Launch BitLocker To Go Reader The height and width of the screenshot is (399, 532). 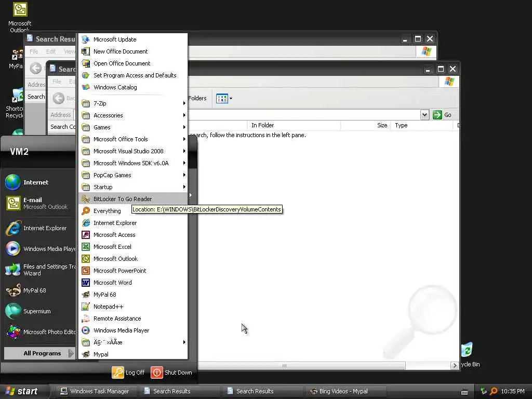pyautogui.click(x=133, y=199)
